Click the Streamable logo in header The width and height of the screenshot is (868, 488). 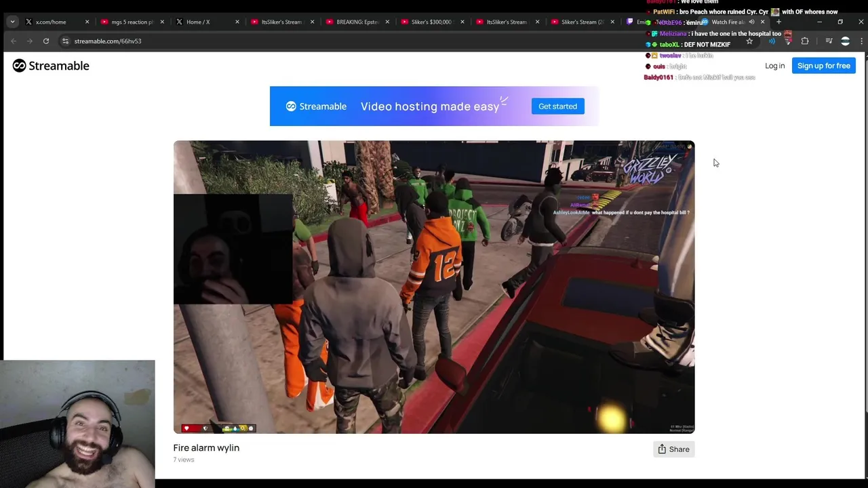(x=51, y=66)
